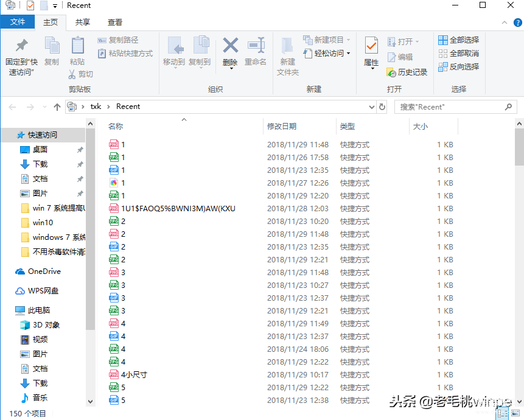
Task: Open the recent locations dropdown arrow
Action: pos(45,107)
